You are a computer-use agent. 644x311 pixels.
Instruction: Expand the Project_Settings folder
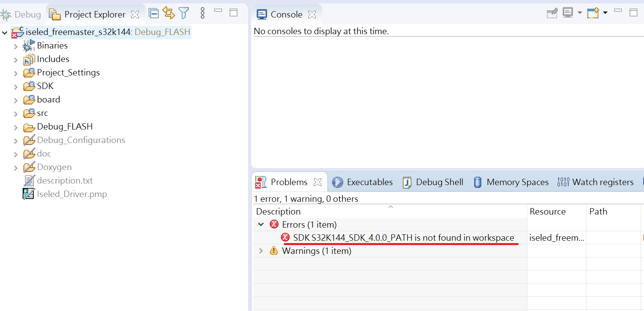16,73
